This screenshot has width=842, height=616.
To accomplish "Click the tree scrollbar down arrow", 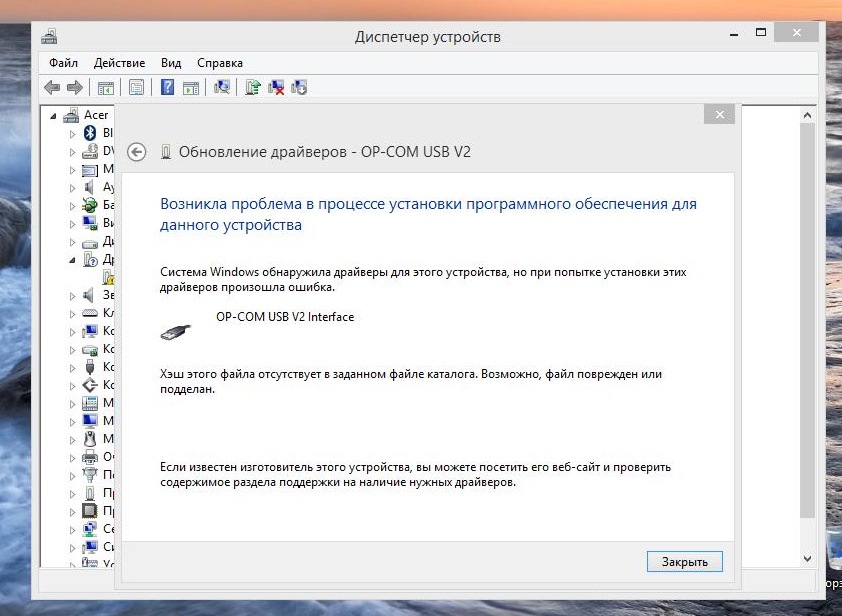I will (x=807, y=559).
